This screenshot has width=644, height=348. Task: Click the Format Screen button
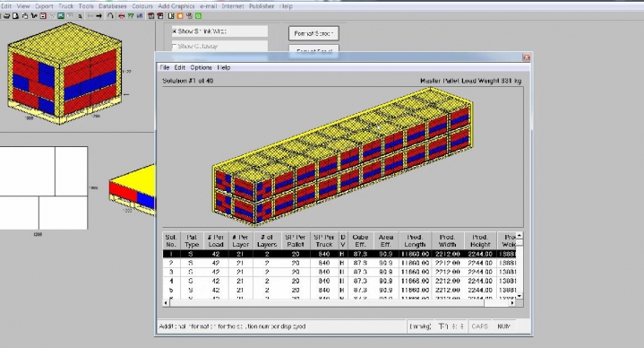[x=313, y=34]
